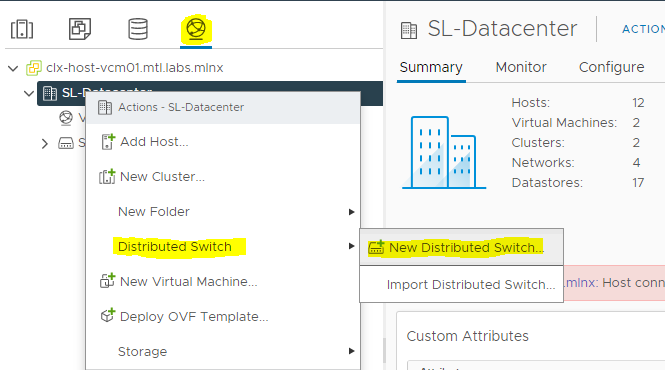
Task: Click the distributed switch icon in tree
Action: point(66,143)
